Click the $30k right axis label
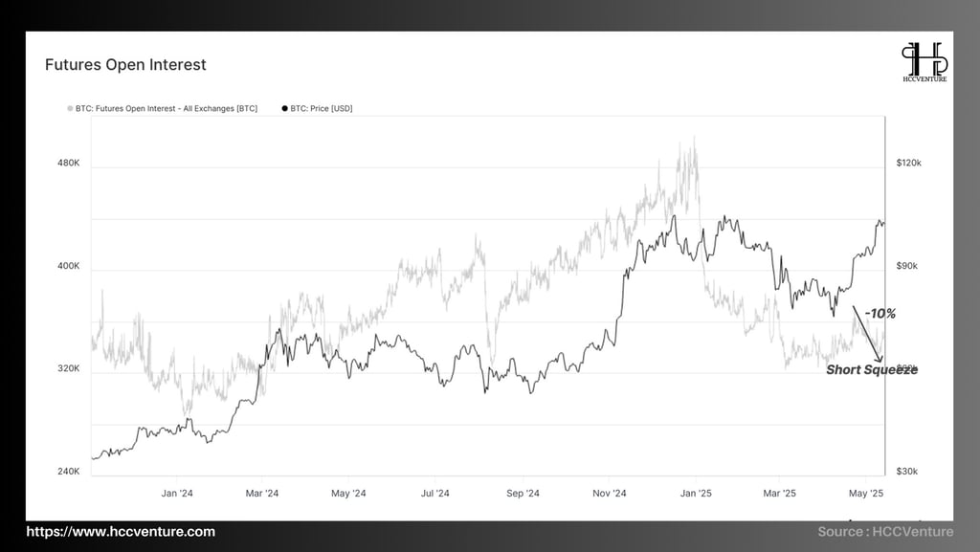 tap(907, 472)
